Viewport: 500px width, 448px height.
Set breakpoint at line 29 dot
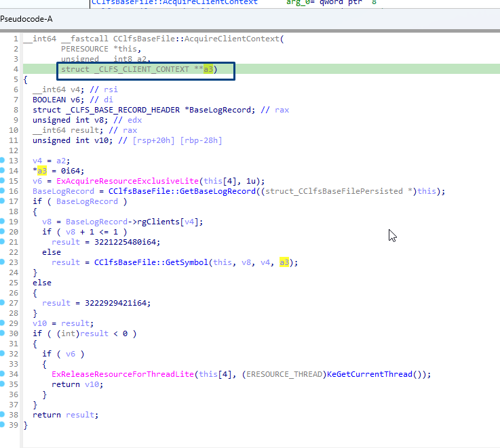pos(2,323)
